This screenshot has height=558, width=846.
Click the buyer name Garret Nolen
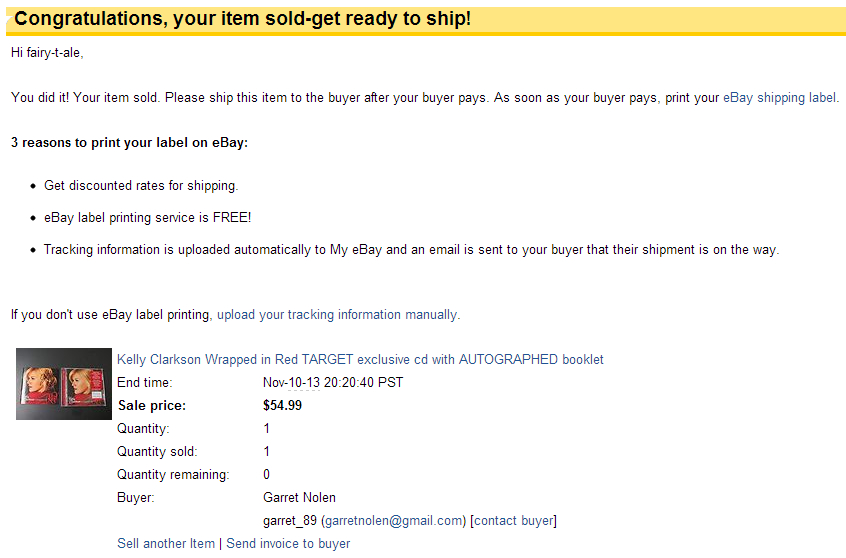point(299,498)
